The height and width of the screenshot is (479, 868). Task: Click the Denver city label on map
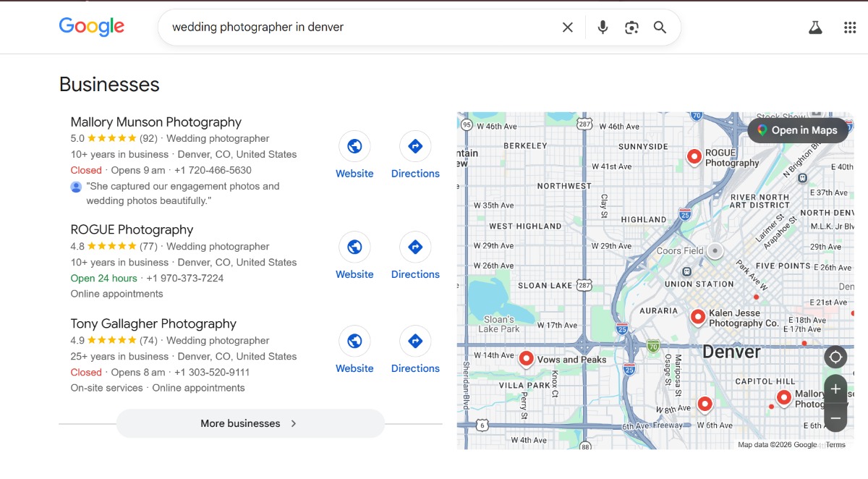coord(732,352)
